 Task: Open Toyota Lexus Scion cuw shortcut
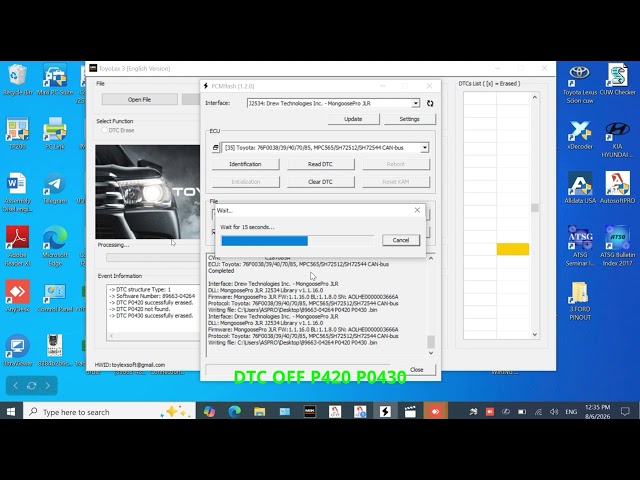coord(580,84)
